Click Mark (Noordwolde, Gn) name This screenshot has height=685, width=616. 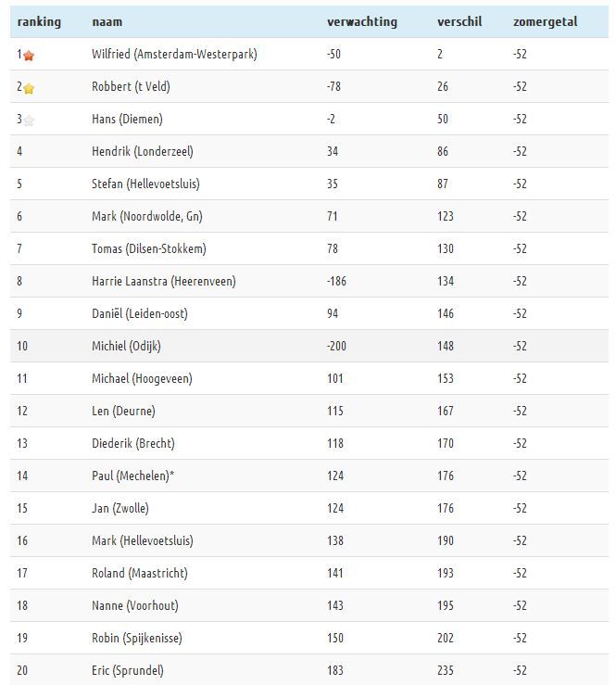(147, 216)
